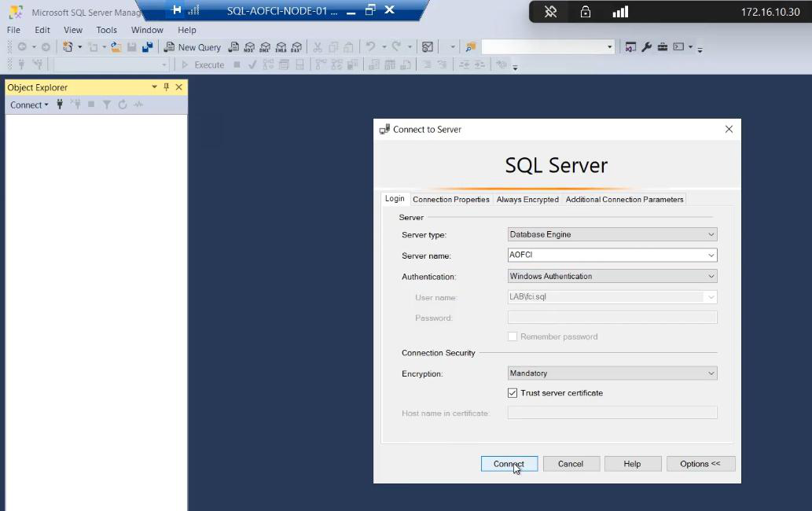Expand the Server name dropdown arrow
The image size is (812, 511).
711,256
